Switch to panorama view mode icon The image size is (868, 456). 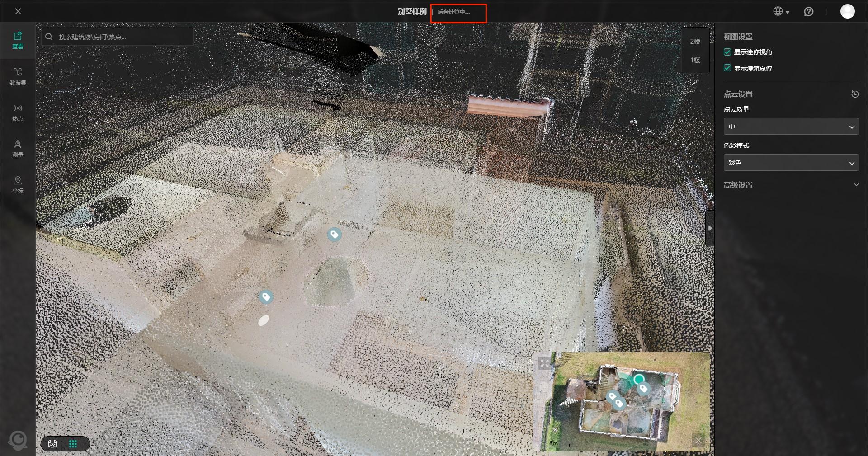point(52,444)
